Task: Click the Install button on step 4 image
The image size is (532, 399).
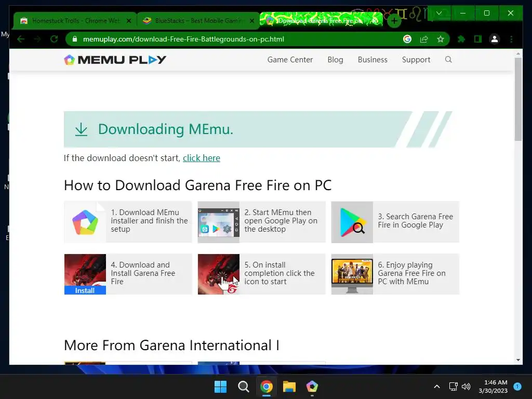Action: coord(85,290)
